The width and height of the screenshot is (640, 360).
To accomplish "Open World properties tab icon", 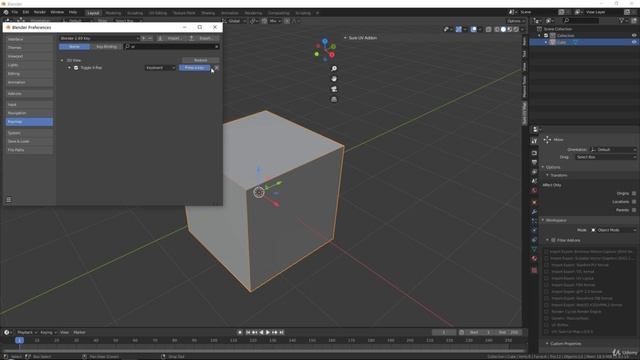I will coord(534,191).
